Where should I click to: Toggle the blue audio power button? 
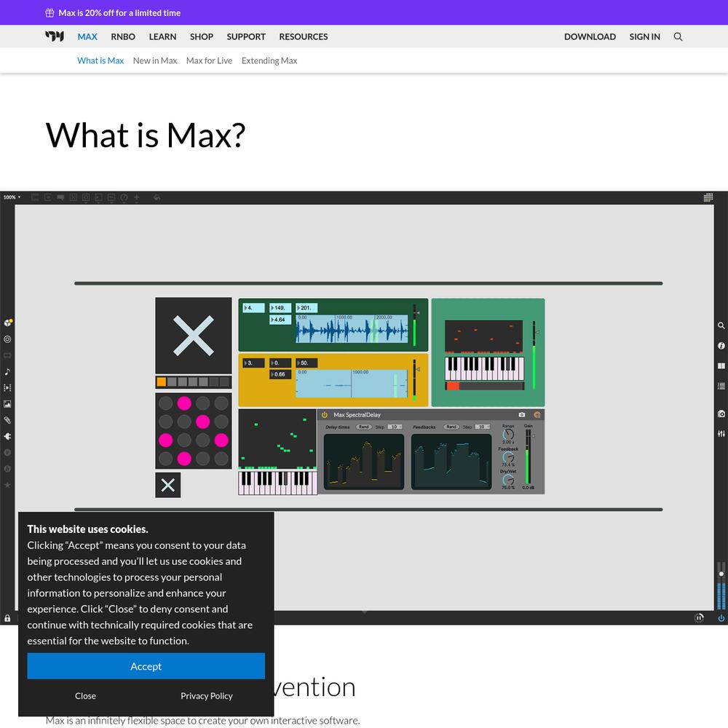coord(721,618)
